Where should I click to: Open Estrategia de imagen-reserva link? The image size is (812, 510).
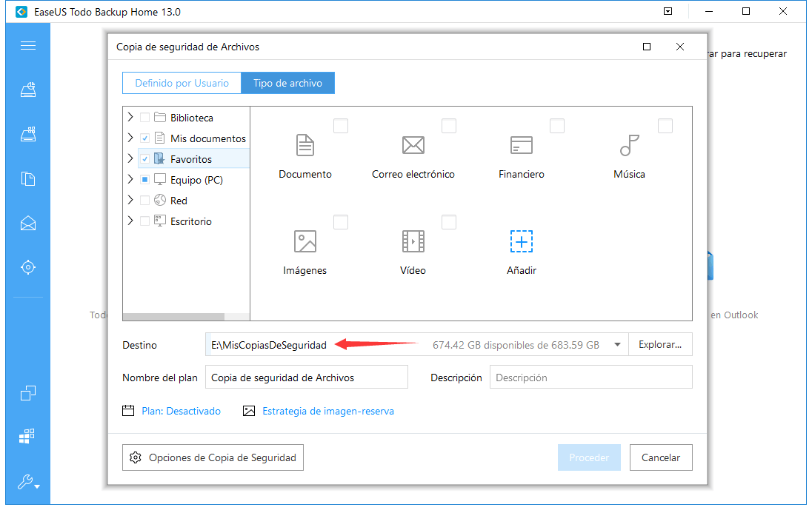[x=328, y=411]
